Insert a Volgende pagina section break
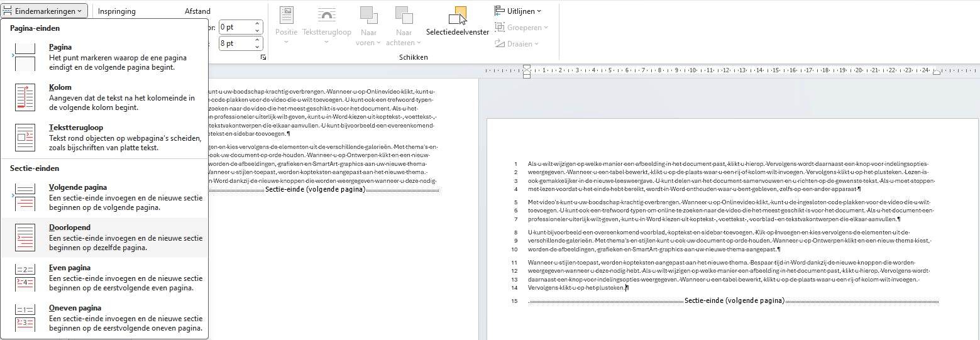 (104, 197)
